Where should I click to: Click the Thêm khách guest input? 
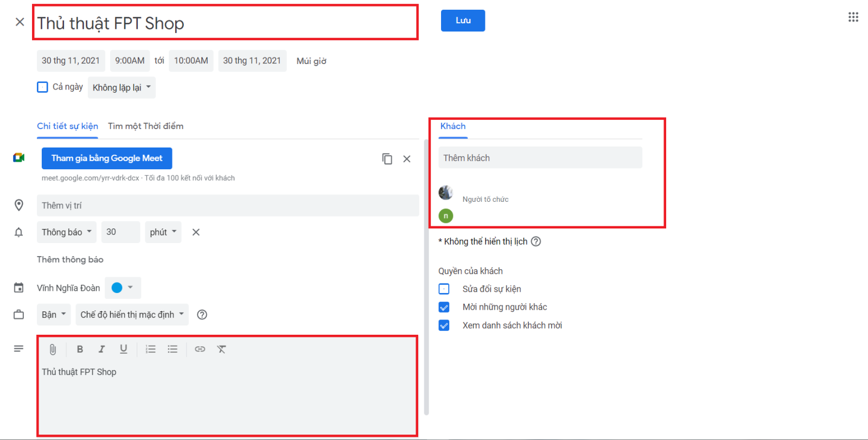(x=540, y=158)
